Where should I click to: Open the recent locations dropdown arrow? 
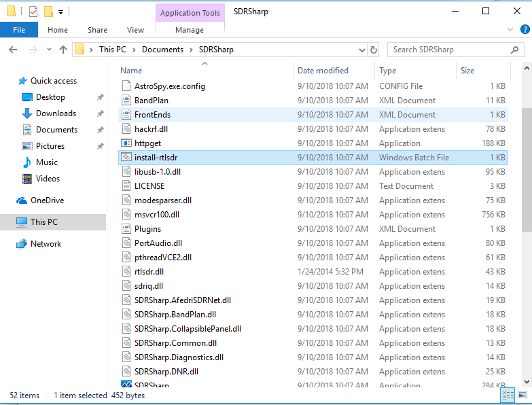(x=49, y=50)
